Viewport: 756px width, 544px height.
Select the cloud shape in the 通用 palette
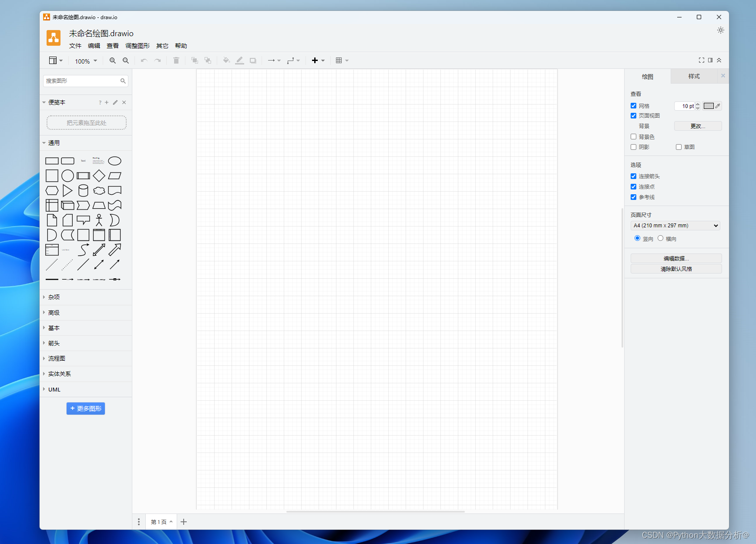click(x=99, y=190)
